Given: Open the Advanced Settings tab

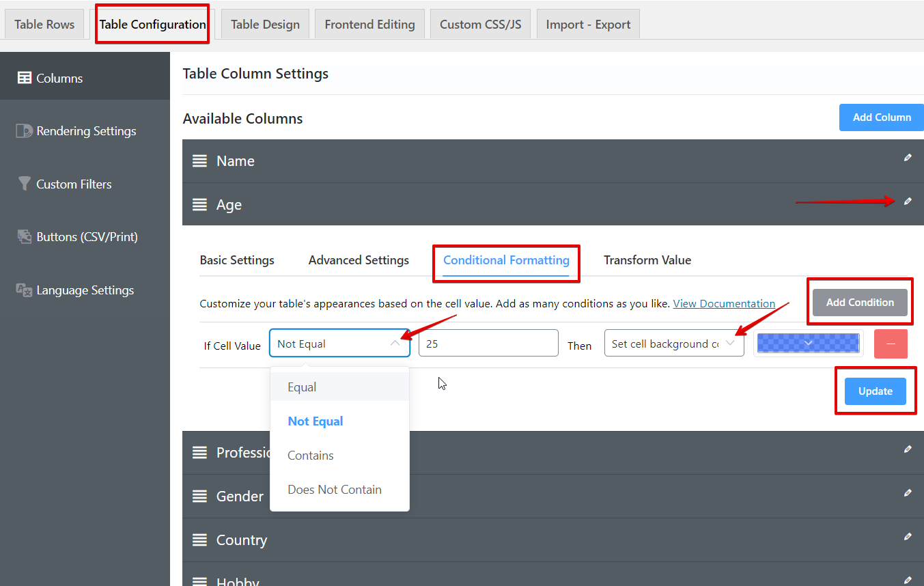Looking at the screenshot, I should coord(359,260).
